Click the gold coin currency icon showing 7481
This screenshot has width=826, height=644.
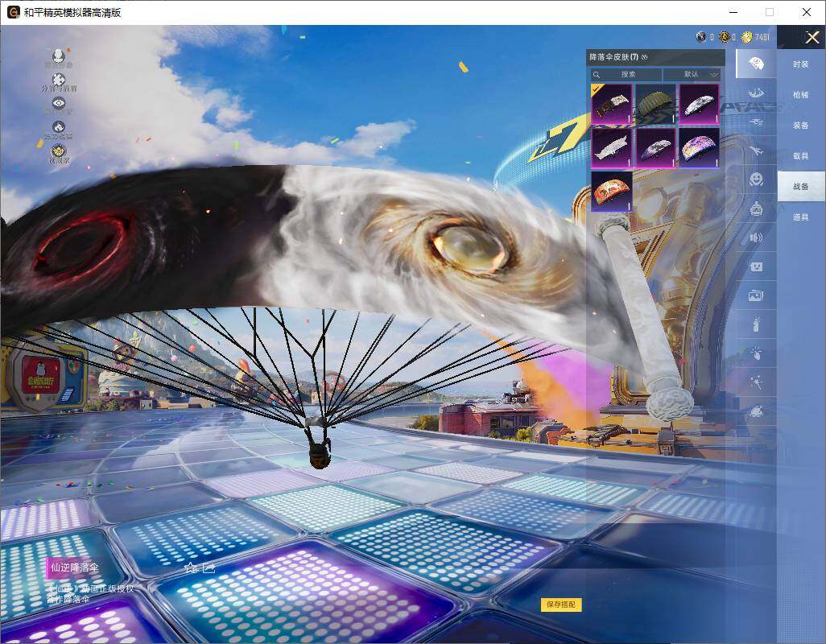(746, 37)
